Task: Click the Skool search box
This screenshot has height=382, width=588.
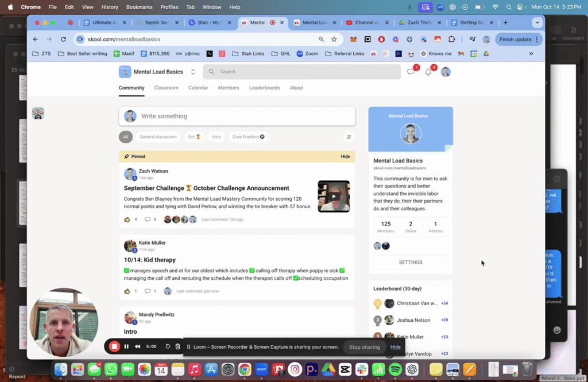Action: (301, 72)
